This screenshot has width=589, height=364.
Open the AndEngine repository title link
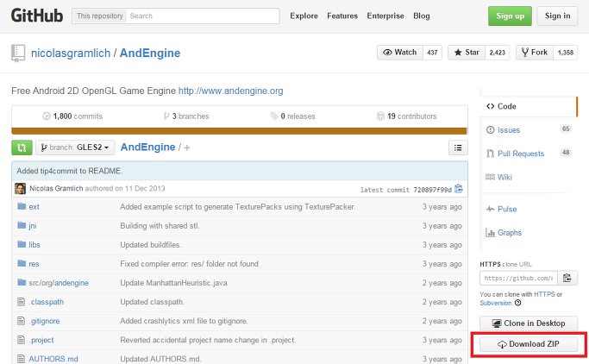(x=150, y=53)
